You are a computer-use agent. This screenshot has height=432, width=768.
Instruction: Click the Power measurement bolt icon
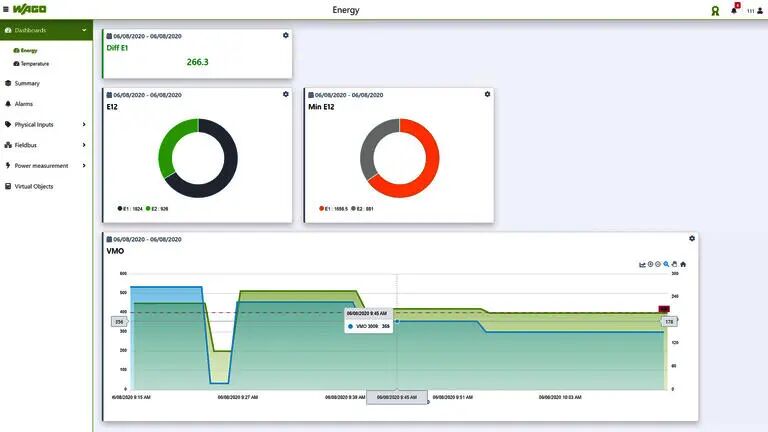[8, 166]
